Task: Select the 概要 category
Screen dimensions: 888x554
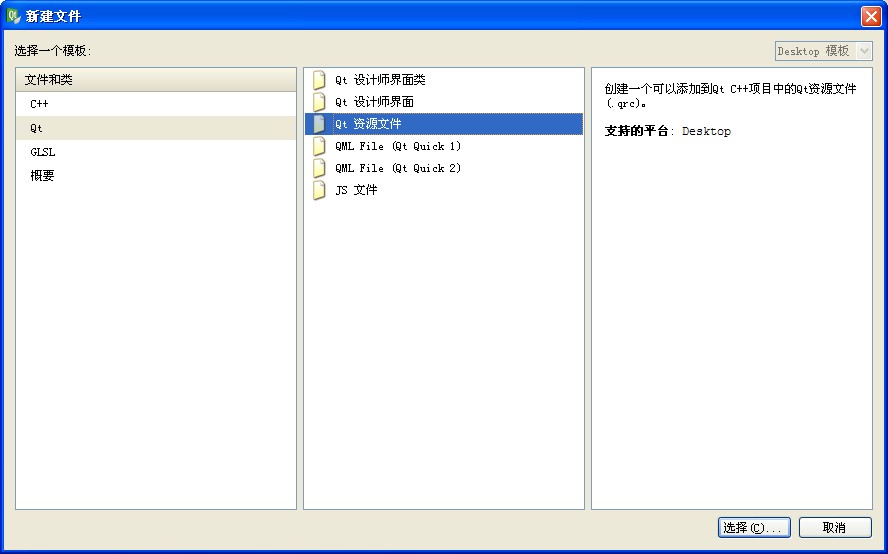Action: pos(156,176)
